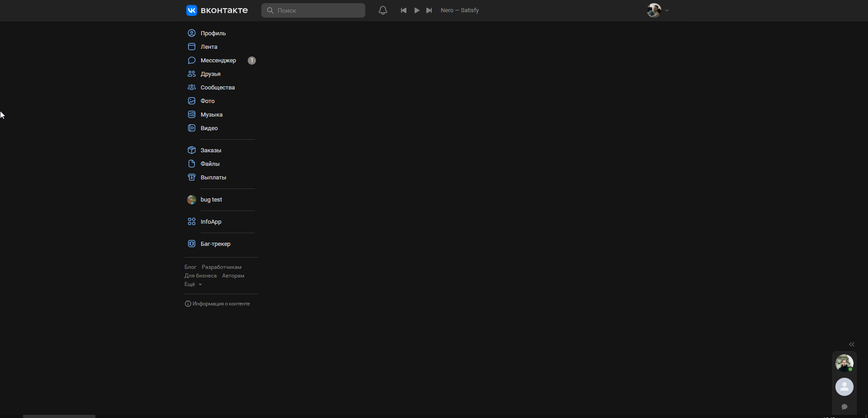868x418 pixels.
Task: Open Информация о контенте link
Action: [217, 304]
